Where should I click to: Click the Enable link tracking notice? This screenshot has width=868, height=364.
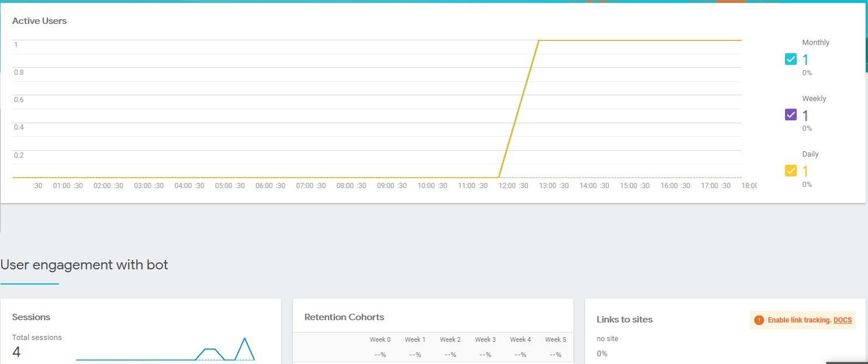[803, 320]
